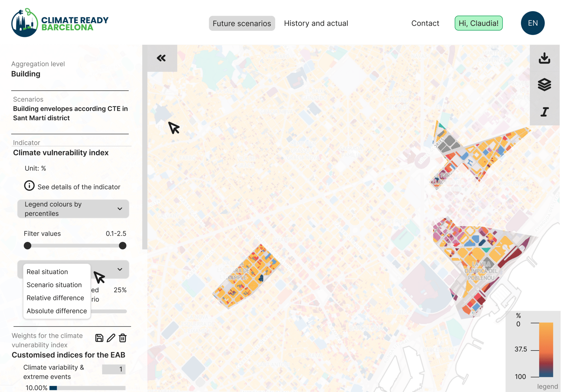Go to History and actual tab
The height and width of the screenshot is (392, 569).
point(316,23)
